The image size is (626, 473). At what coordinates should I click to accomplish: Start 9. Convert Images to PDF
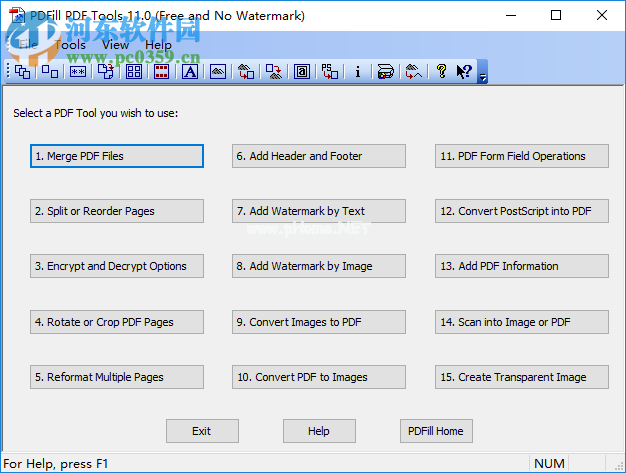319,322
